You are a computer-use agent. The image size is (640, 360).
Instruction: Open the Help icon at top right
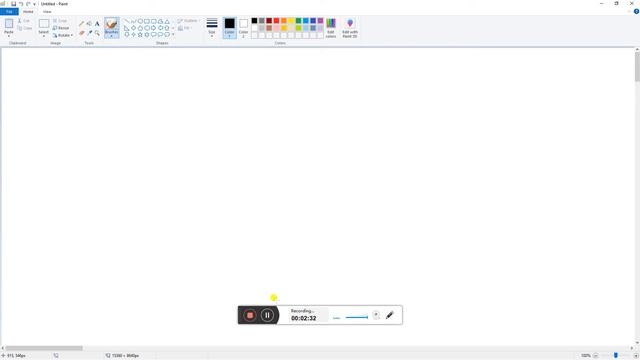tap(636, 11)
